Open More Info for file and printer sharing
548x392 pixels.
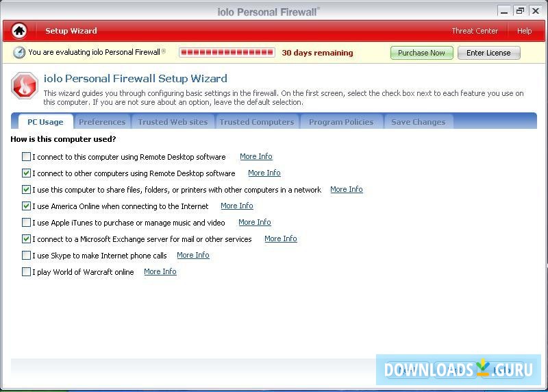[x=347, y=189]
